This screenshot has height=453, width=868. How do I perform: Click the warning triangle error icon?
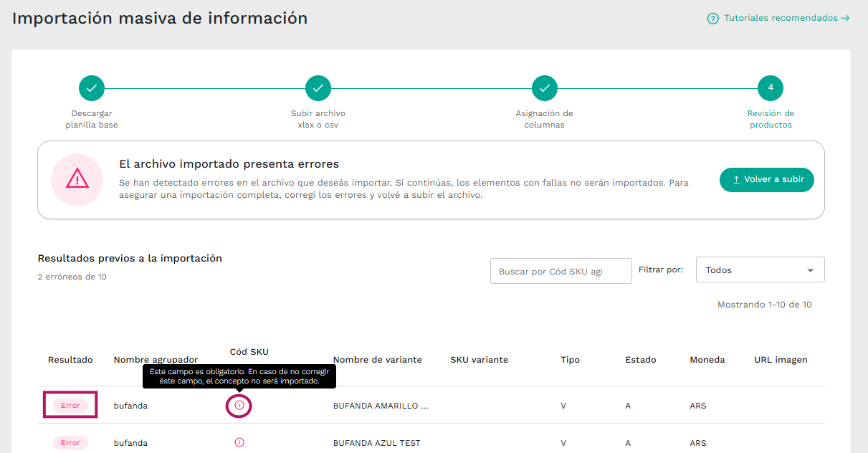coord(77,179)
